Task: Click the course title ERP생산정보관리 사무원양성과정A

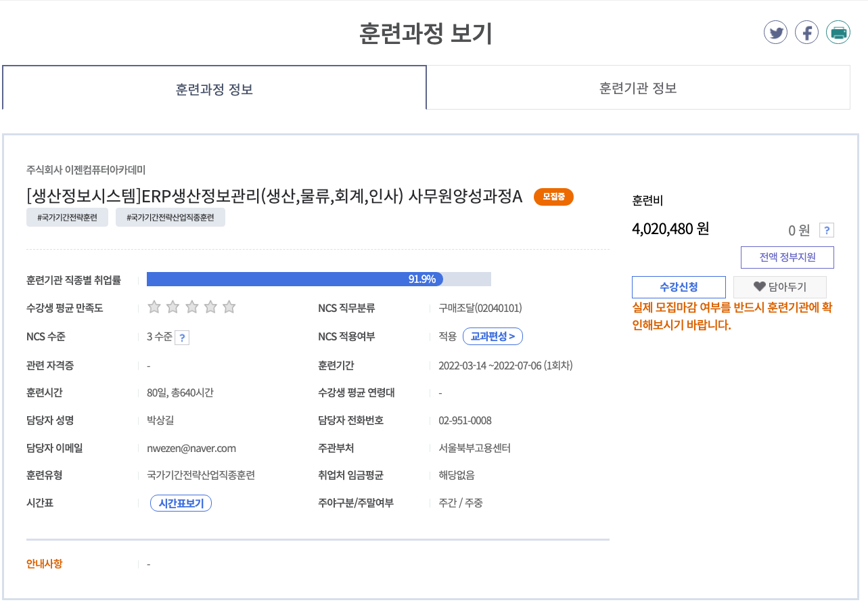Action: 275,196
